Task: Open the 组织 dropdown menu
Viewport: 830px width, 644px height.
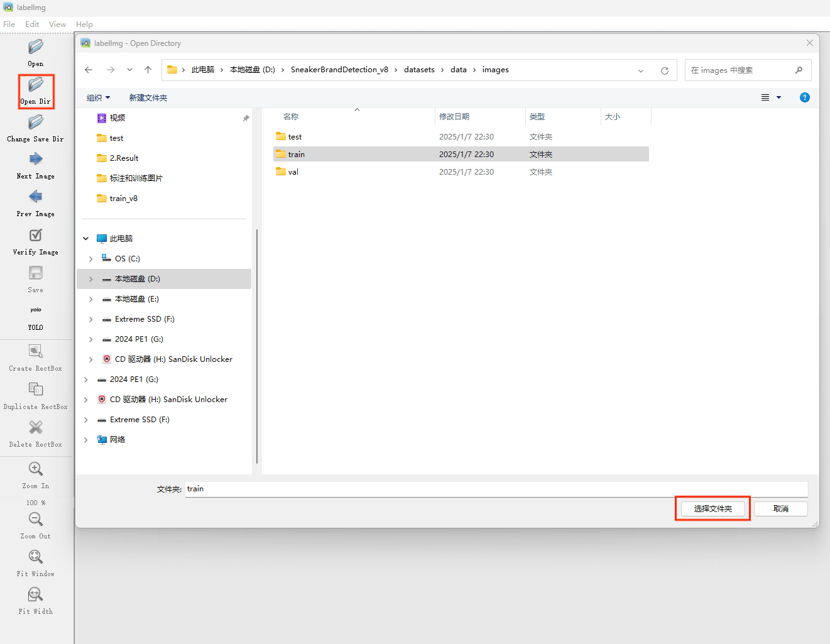Action: tap(98, 98)
